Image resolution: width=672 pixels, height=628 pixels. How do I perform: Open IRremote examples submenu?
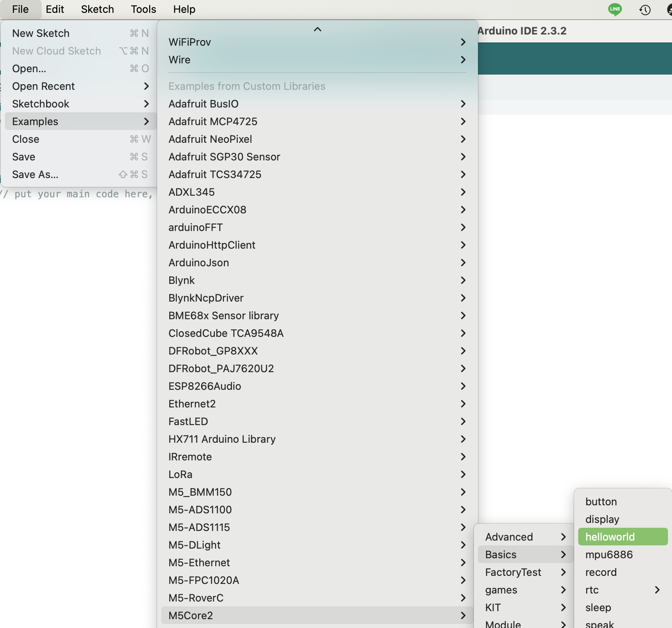click(x=317, y=457)
